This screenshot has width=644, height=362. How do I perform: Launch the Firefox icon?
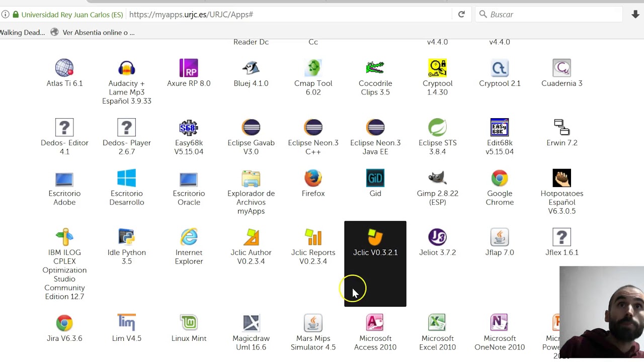313,178
